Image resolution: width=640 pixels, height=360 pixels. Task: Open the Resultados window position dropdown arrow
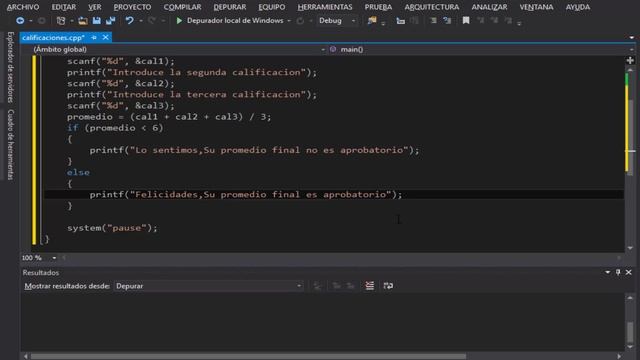tap(607, 272)
